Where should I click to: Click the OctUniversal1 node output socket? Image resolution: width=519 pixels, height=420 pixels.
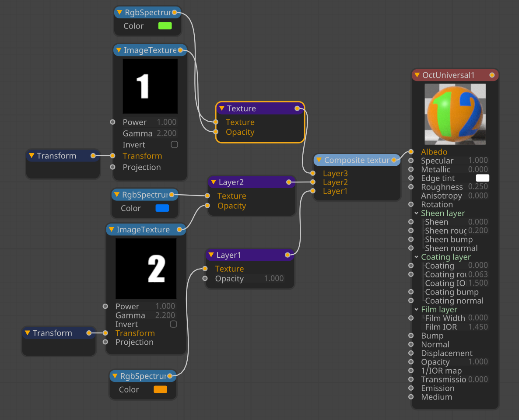(492, 75)
